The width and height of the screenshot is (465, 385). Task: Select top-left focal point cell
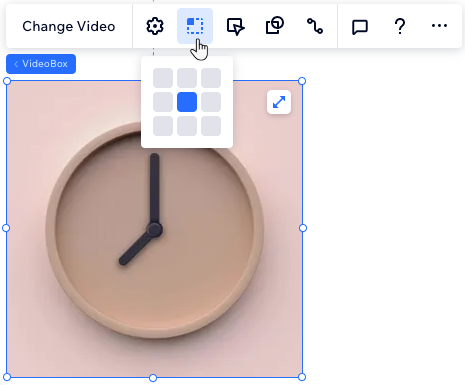pyautogui.click(x=163, y=78)
